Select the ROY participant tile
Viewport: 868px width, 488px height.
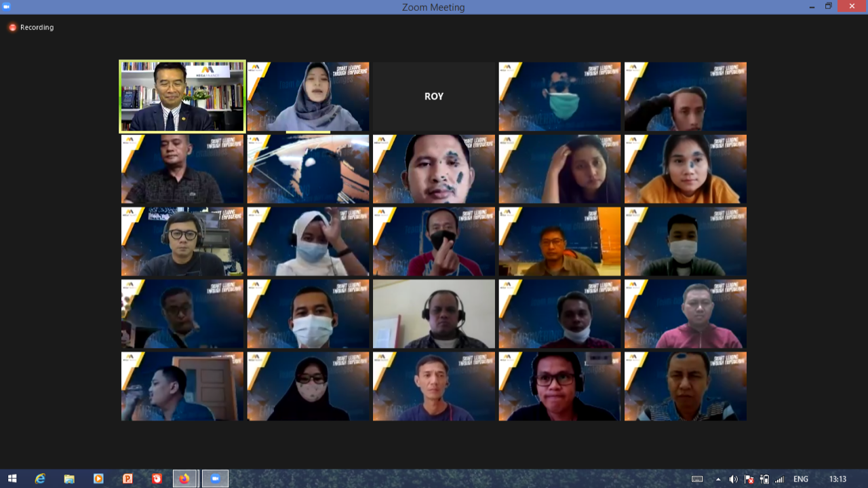pyautogui.click(x=434, y=96)
